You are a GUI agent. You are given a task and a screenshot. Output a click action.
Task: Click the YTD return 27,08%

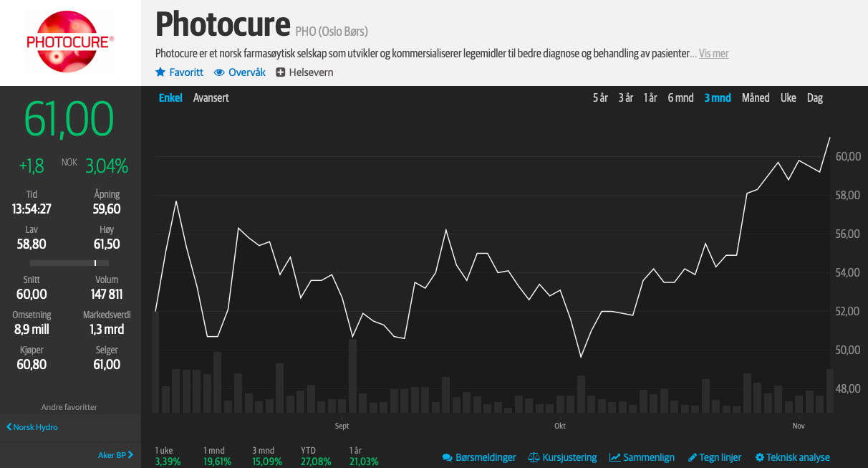click(x=316, y=462)
